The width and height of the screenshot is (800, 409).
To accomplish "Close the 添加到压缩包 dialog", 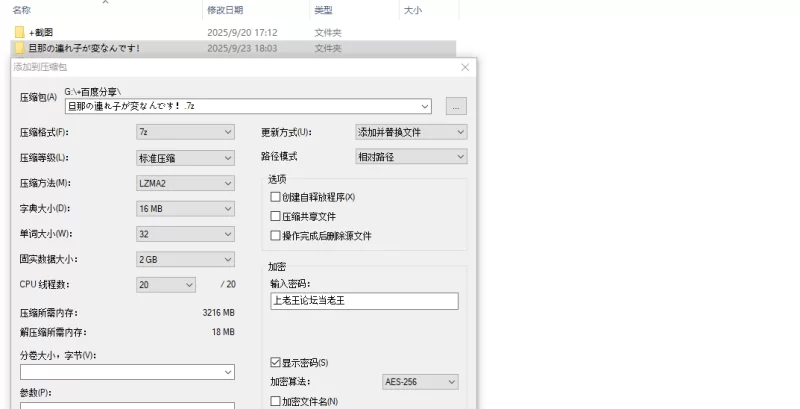I will (x=465, y=67).
